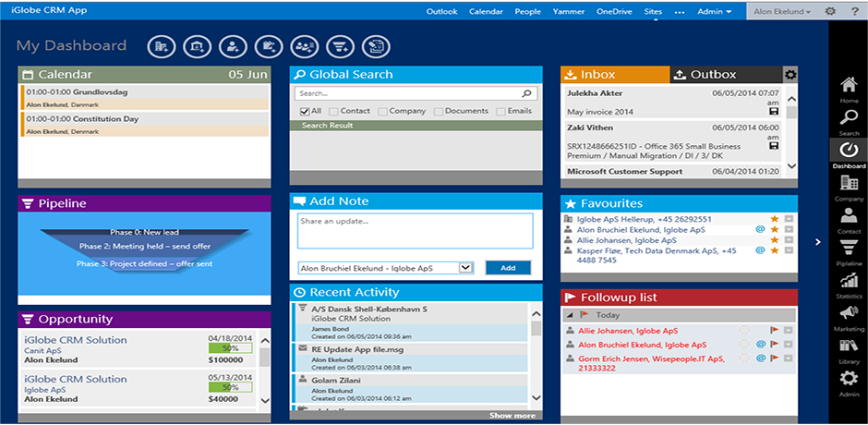The width and height of the screenshot is (868, 425).
Task: Click the Inbox panel settings gear
Action: [790, 75]
